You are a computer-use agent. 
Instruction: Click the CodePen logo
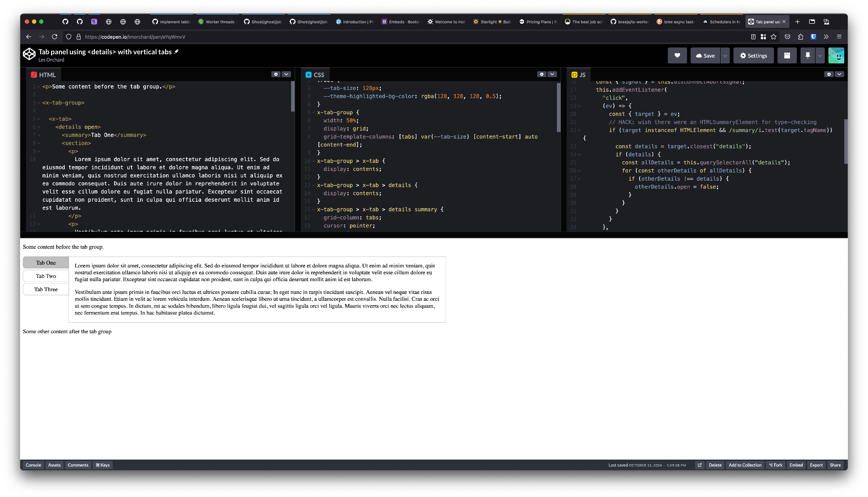coord(29,54)
